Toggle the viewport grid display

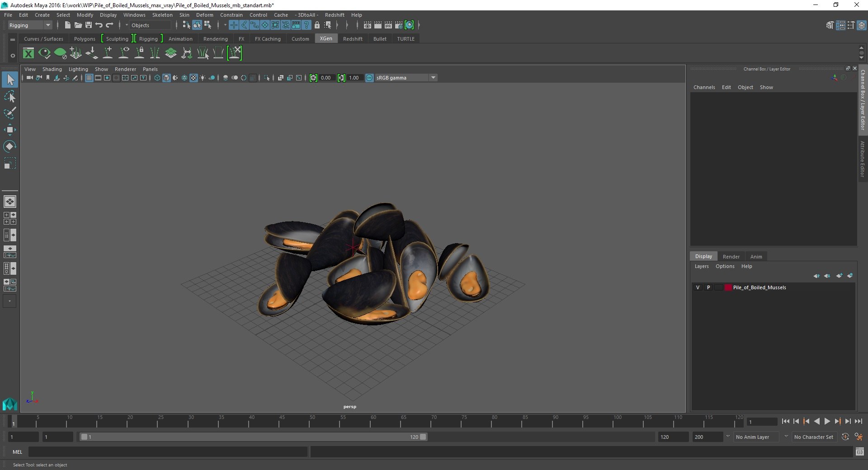tap(89, 78)
